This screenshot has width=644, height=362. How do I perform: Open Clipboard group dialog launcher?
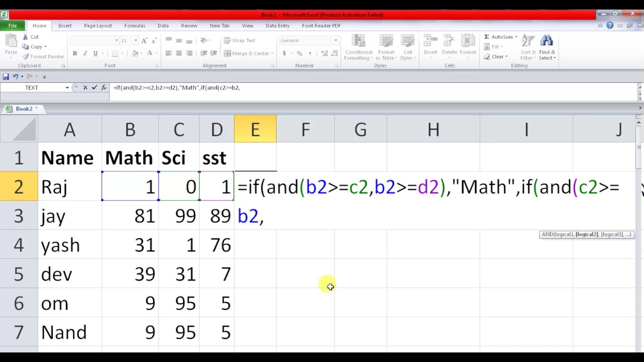pos(63,66)
